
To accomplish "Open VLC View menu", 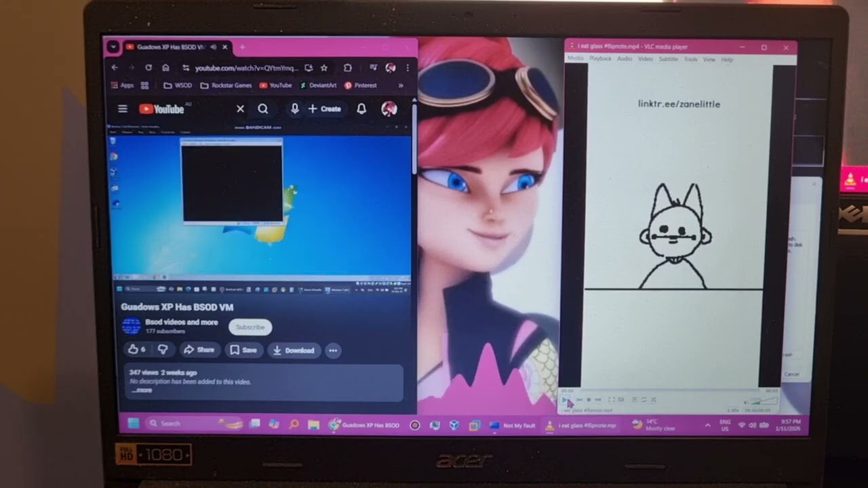I will 709,59.
